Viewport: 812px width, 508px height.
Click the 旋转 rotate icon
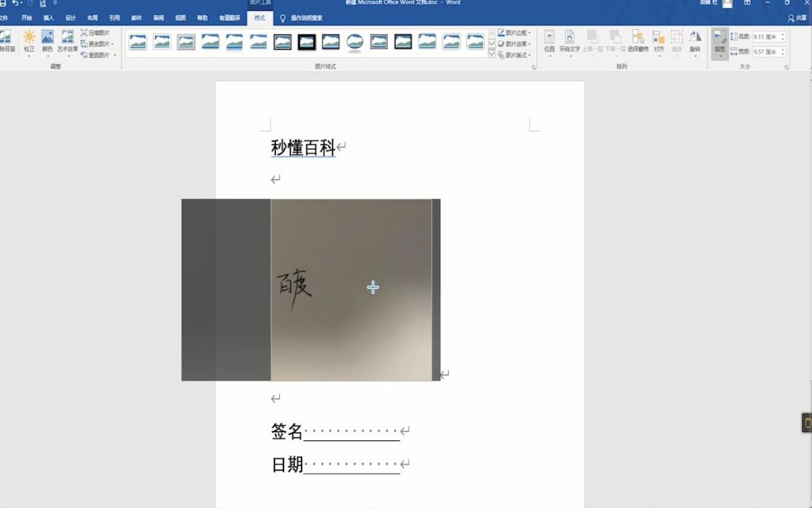tap(695, 41)
